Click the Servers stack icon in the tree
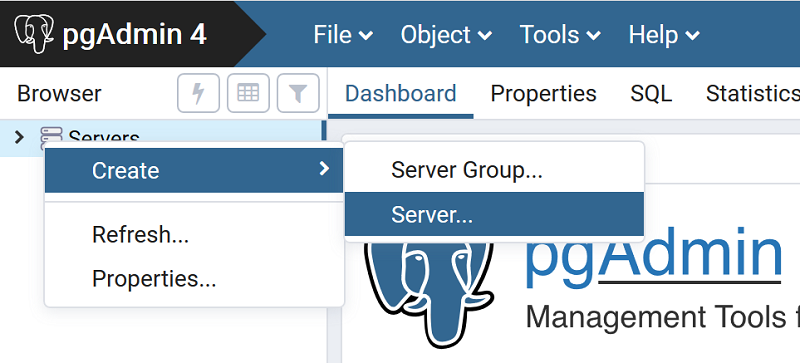Image resolution: width=800 pixels, height=363 pixels. click(51, 138)
